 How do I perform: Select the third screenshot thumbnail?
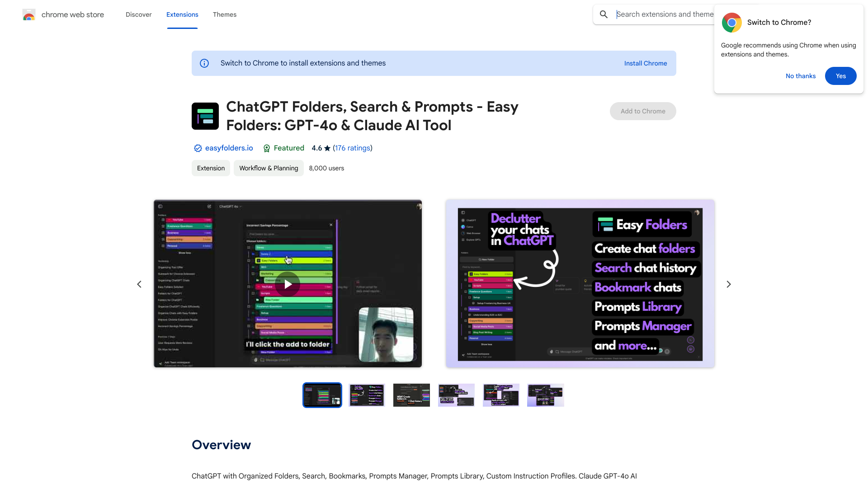411,395
